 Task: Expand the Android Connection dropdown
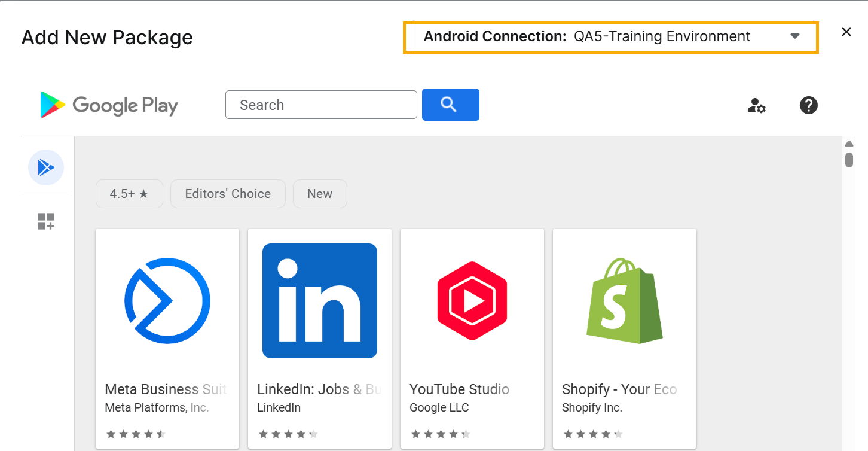coord(610,37)
